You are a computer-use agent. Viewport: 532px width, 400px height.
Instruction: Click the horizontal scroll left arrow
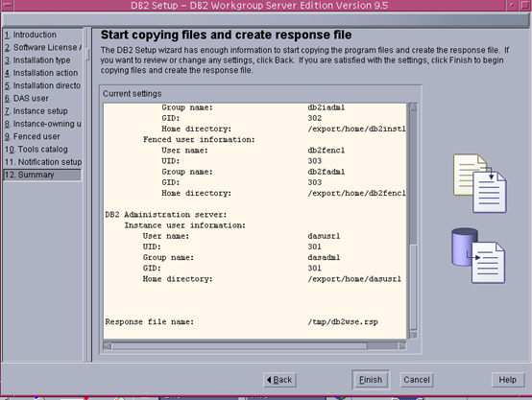coord(108,346)
